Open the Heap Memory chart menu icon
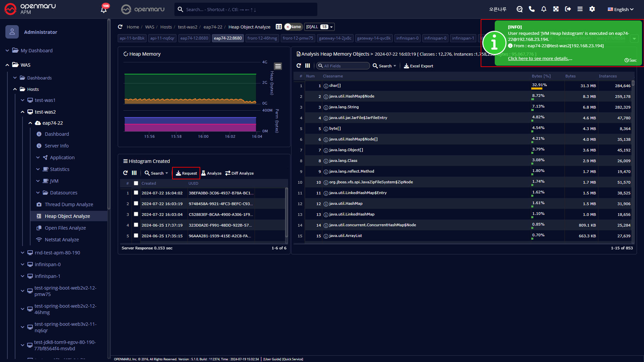The height and width of the screenshot is (362, 644). (x=278, y=66)
